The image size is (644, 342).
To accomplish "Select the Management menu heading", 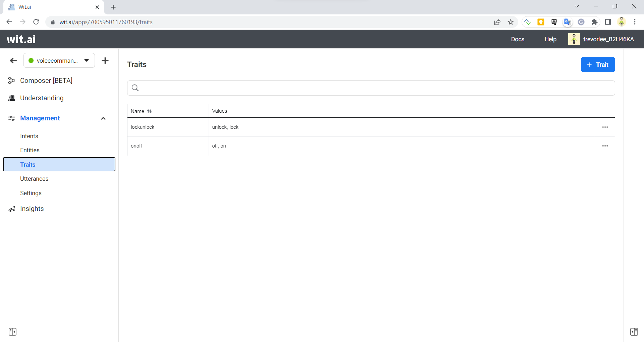I will tap(40, 118).
